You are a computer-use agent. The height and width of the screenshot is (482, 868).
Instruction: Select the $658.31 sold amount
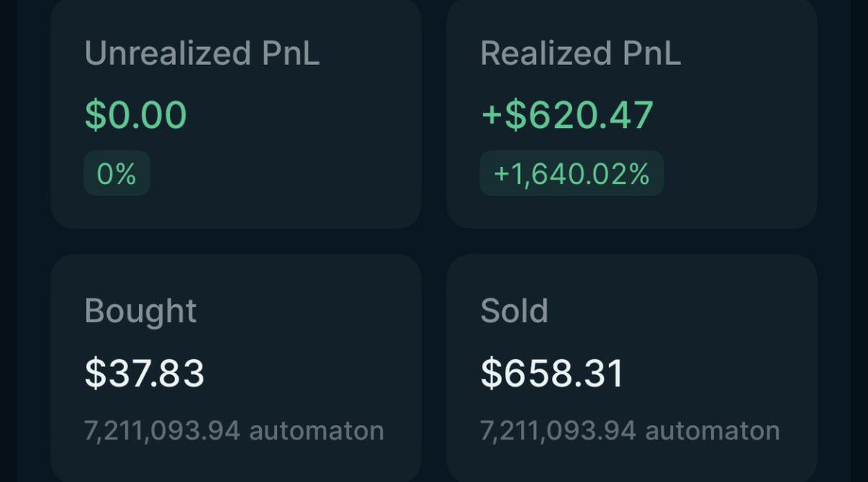pyautogui.click(x=551, y=374)
